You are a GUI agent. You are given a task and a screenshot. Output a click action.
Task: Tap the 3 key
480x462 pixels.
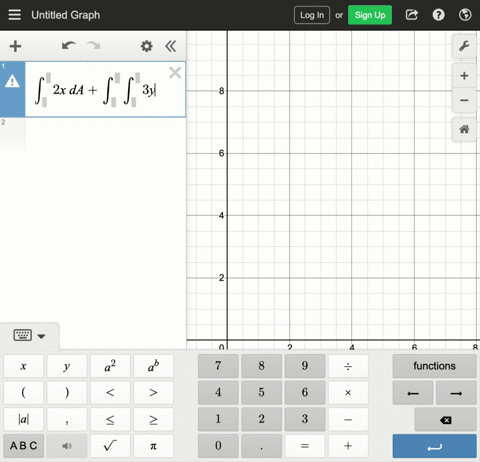(x=305, y=419)
